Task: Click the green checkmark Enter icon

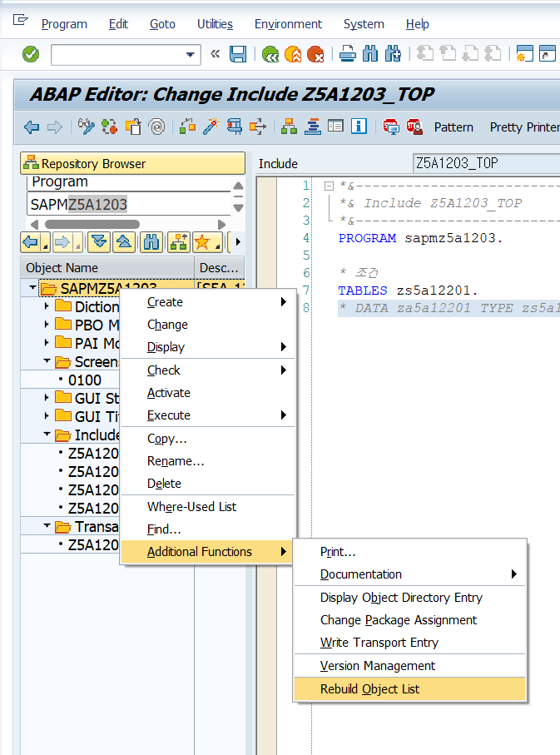Action: 31,54
